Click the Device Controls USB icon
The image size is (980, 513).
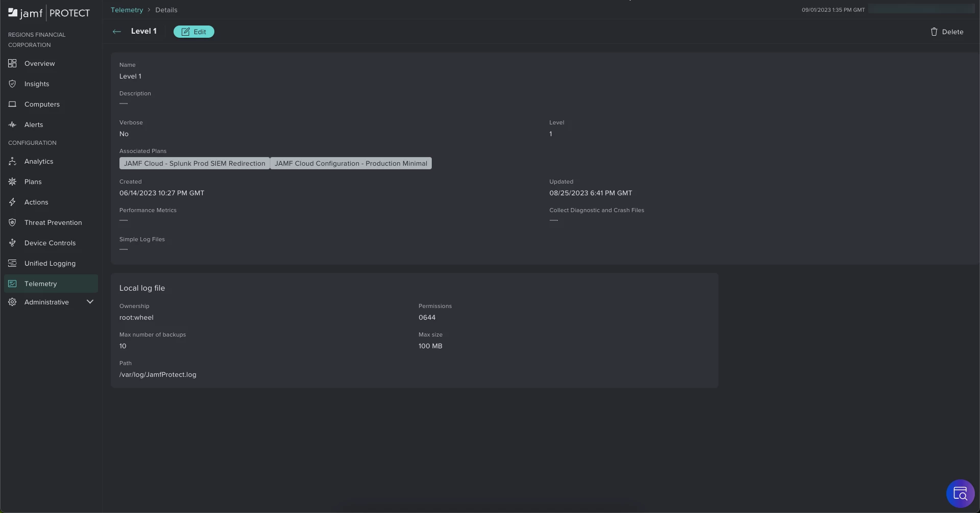tap(12, 243)
